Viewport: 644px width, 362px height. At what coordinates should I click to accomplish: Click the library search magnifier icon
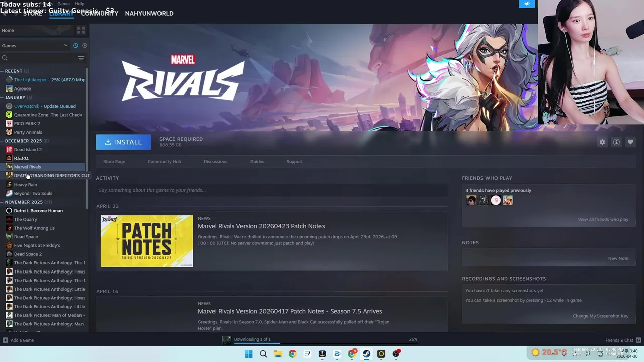click(5, 58)
